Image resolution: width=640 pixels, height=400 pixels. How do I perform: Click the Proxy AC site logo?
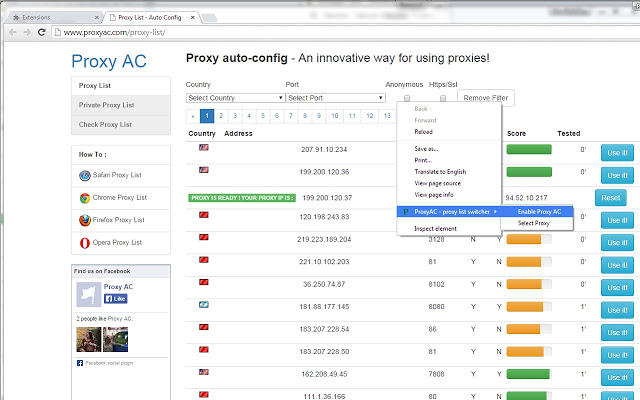tap(109, 62)
